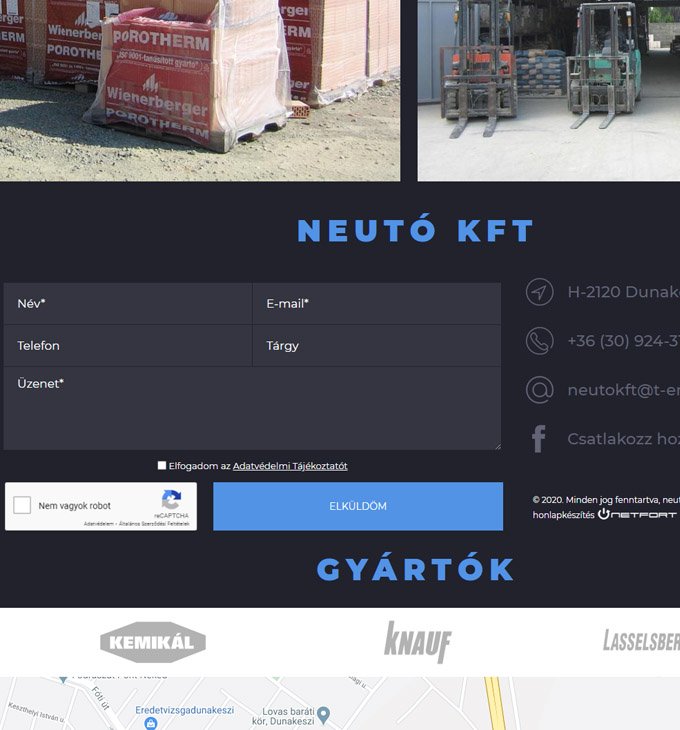
Task: Click the Fóti út street label on map
Action: pos(100,698)
